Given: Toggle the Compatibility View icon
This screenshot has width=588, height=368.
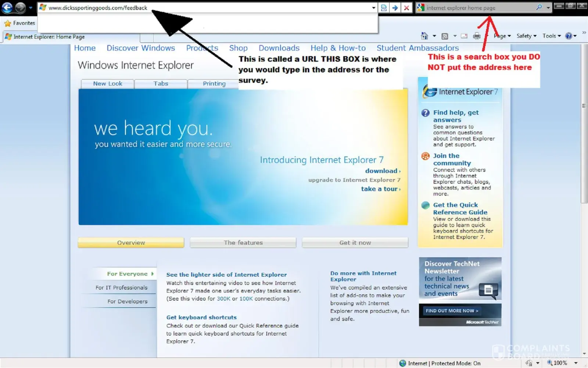Looking at the screenshot, I should [x=384, y=8].
